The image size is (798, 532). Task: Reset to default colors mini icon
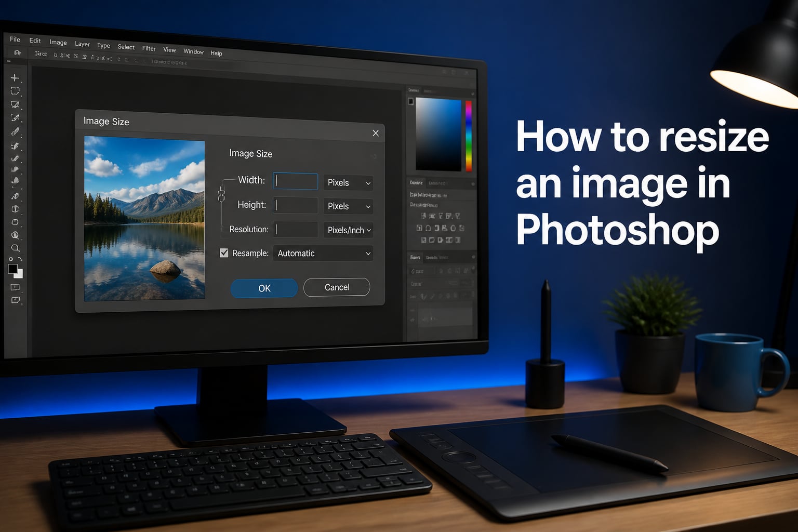tap(11, 259)
